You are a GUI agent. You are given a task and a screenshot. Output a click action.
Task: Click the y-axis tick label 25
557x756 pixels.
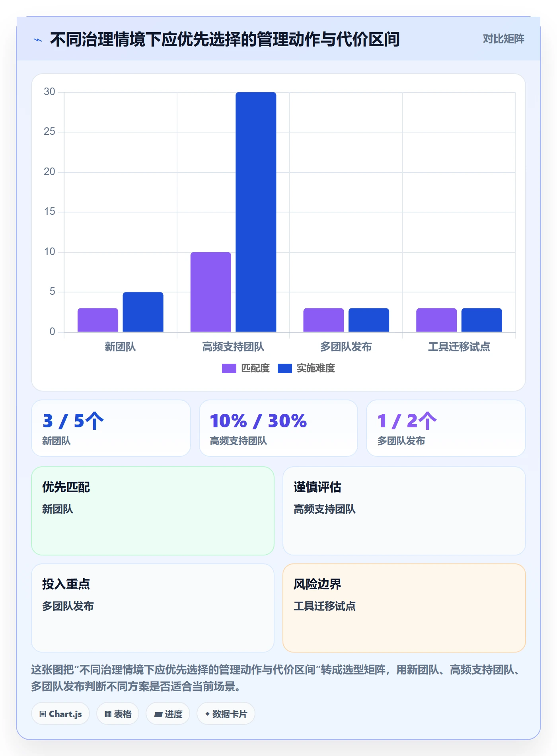[49, 132]
